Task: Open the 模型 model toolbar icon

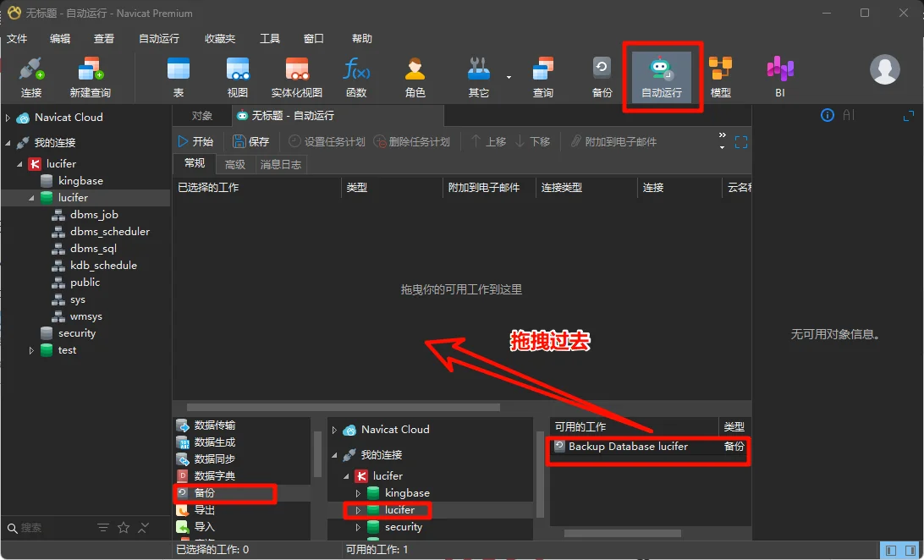Action: coord(721,76)
